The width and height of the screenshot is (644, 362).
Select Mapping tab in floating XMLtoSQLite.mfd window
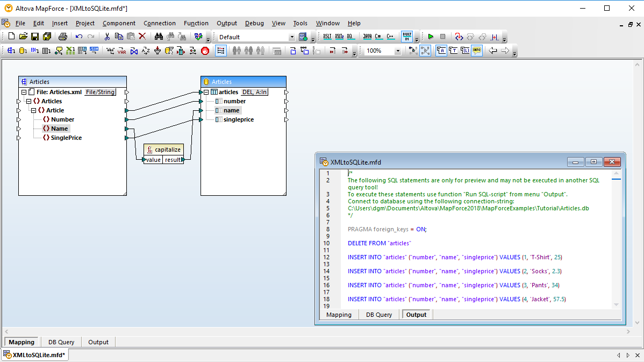tap(339, 314)
